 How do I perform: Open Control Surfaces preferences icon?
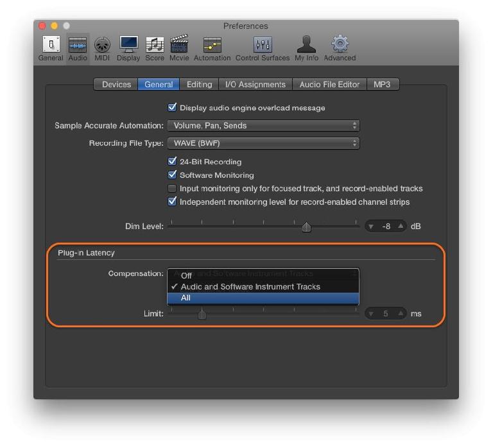263,48
